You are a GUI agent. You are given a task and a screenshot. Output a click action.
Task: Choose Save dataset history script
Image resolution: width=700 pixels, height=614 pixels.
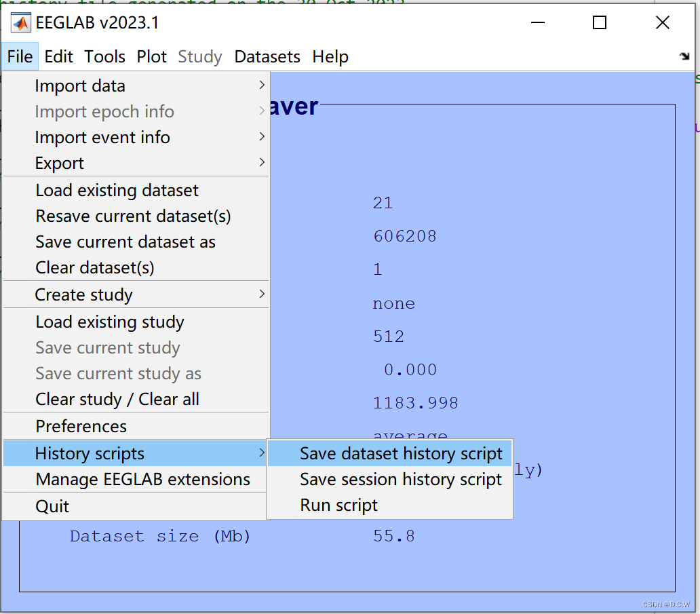390,453
